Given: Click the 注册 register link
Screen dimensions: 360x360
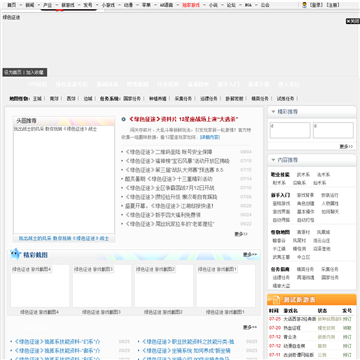Looking at the screenshot, I should (332, 5).
